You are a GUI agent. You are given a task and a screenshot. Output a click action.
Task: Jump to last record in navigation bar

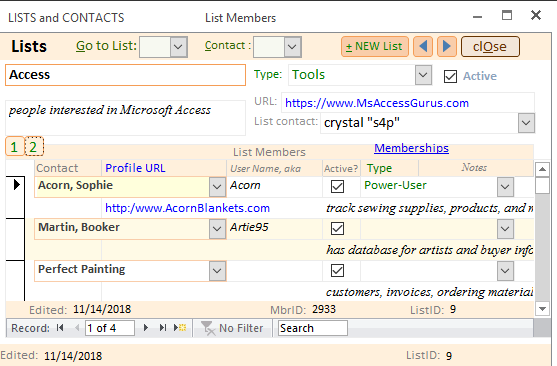click(x=163, y=328)
